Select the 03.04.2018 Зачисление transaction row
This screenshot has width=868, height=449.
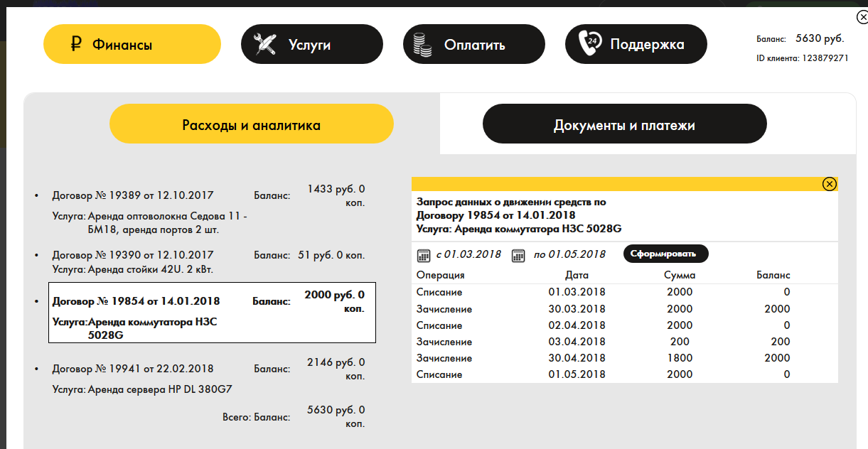[x=625, y=342]
